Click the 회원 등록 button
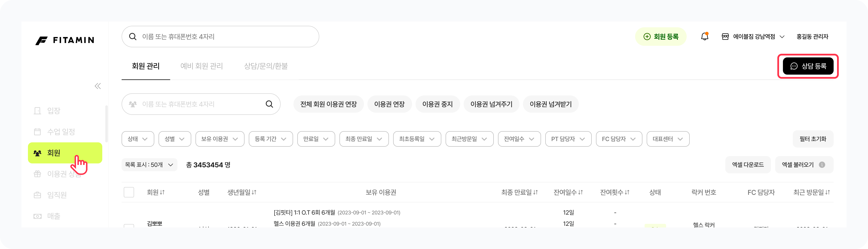The image size is (868, 249). (x=661, y=36)
